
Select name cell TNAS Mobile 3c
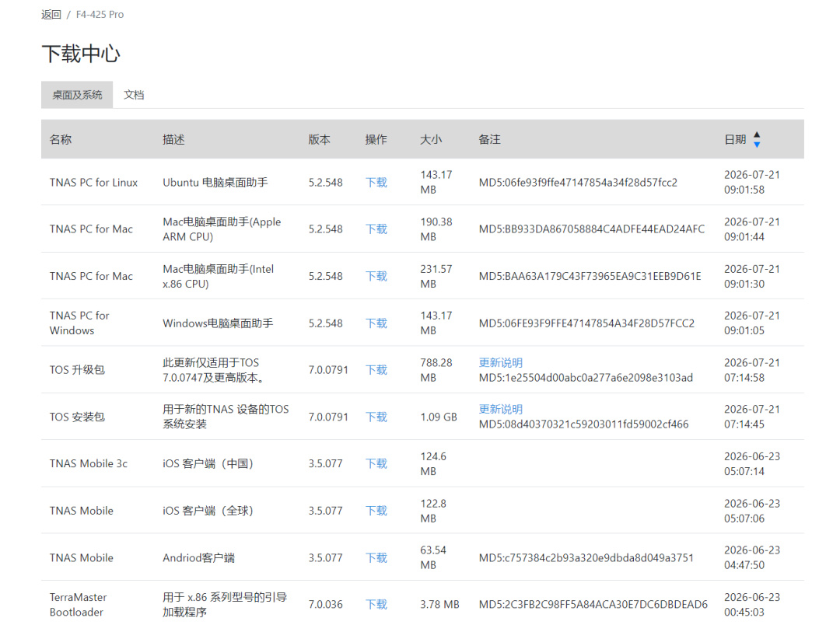[x=89, y=464]
